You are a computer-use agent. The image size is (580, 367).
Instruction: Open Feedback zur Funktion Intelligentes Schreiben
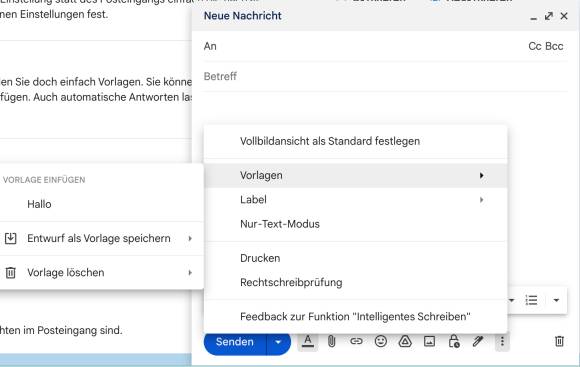click(x=355, y=317)
